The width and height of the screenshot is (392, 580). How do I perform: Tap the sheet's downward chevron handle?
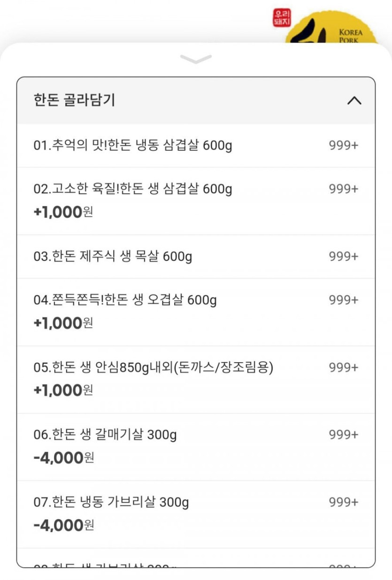(x=196, y=59)
